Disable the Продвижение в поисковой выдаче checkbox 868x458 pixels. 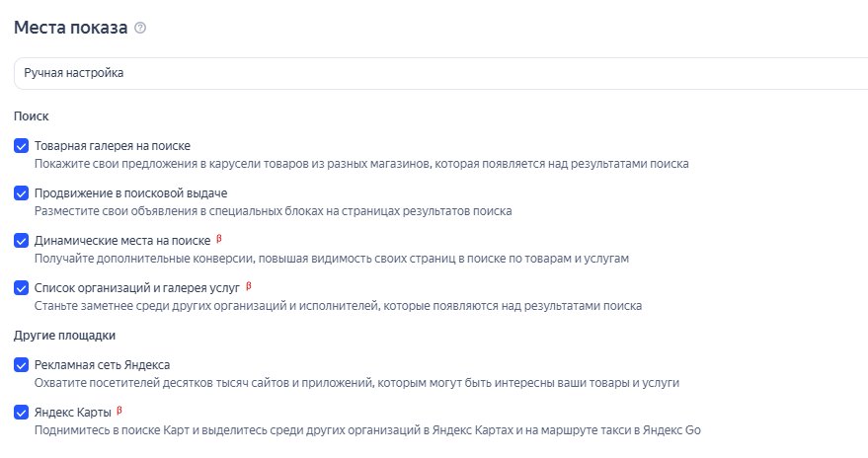click(22, 193)
